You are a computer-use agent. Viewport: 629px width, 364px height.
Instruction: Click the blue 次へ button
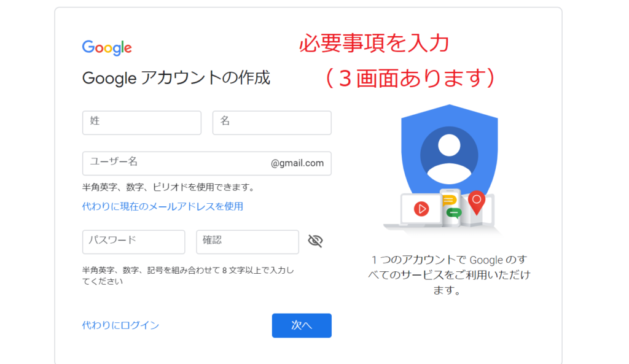click(x=302, y=325)
